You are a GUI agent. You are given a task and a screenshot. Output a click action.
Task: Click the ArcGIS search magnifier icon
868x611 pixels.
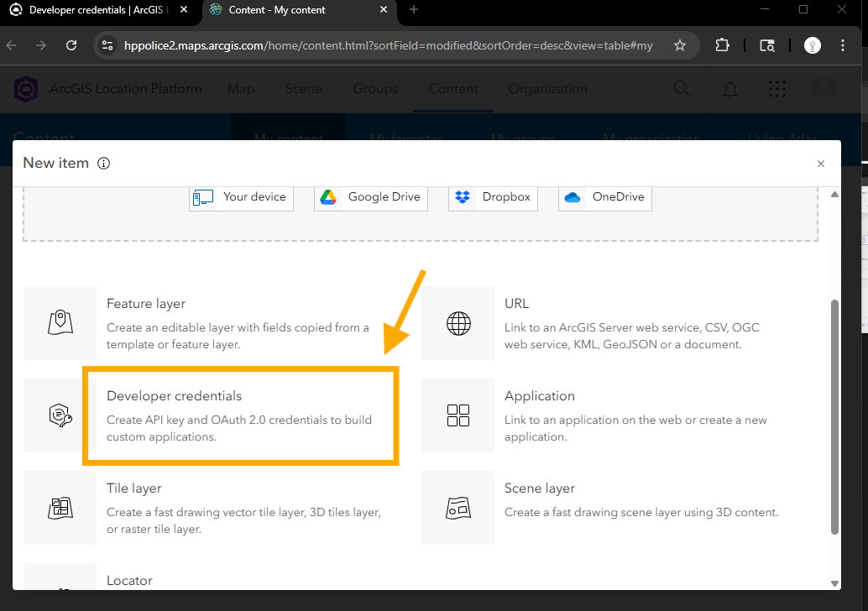(682, 89)
